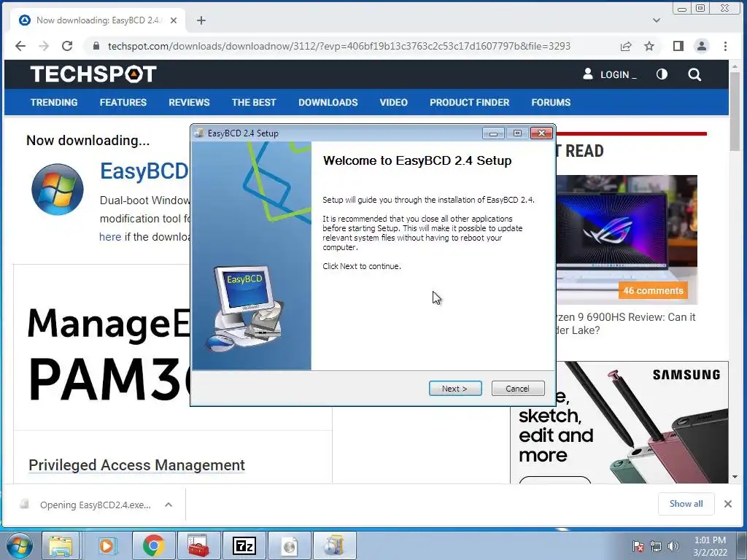The width and height of the screenshot is (747, 560).
Task: Expand EasyBCD2.4.exe download options chevron
Action: pos(169,505)
